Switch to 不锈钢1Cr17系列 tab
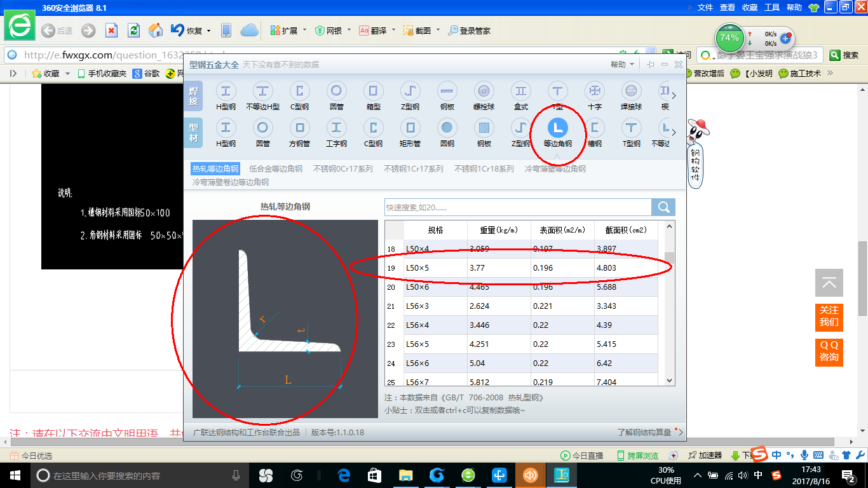This screenshot has height=488, width=868. (414, 168)
